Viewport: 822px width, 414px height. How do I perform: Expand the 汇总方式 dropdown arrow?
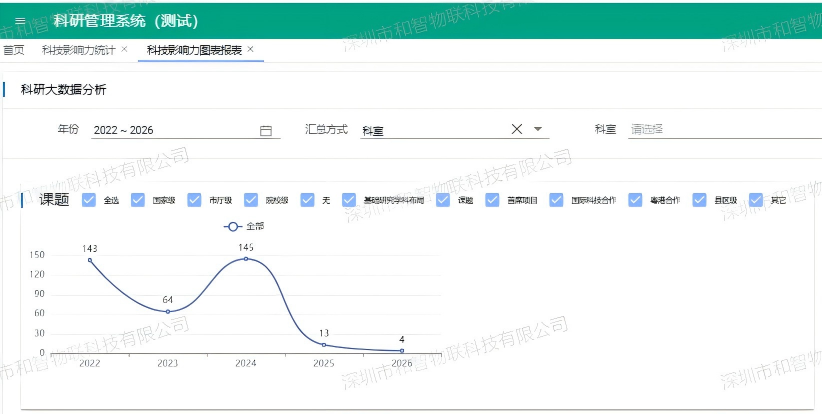coord(537,129)
